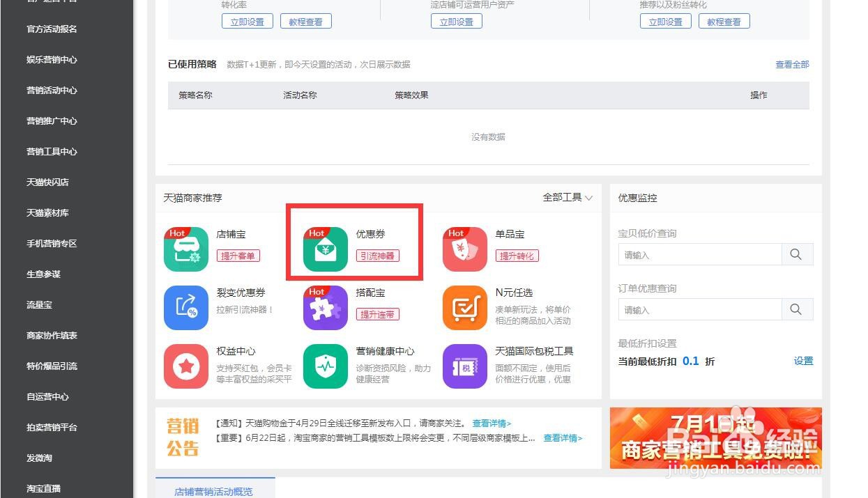Image resolution: width=868 pixels, height=498 pixels.
Task: Click the 0.1 current discount value
Action: [690, 361]
